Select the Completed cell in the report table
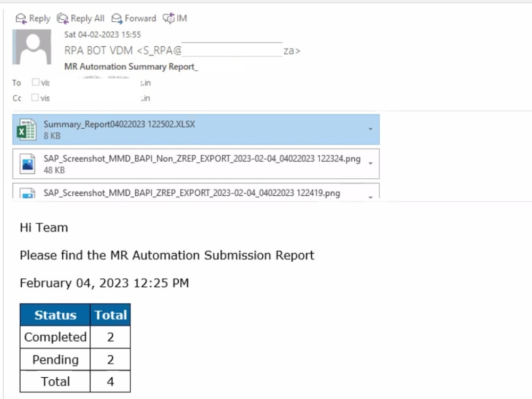The height and width of the screenshot is (399, 532). point(54,337)
